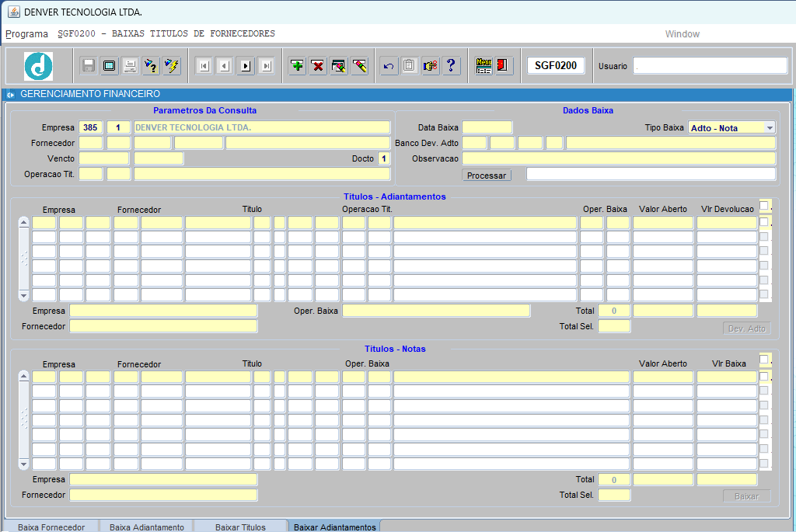Image resolution: width=796 pixels, height=532 pixels.
Task: Click the Data Baixa input field
Action: (487, 127)
